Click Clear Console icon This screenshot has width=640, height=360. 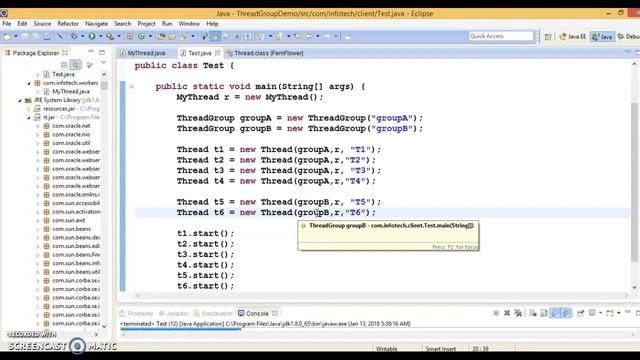click(533, 313)
